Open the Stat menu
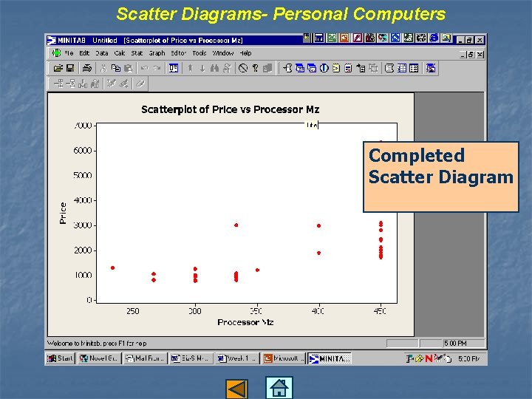532x399 pixels. [x=137, y=53]
